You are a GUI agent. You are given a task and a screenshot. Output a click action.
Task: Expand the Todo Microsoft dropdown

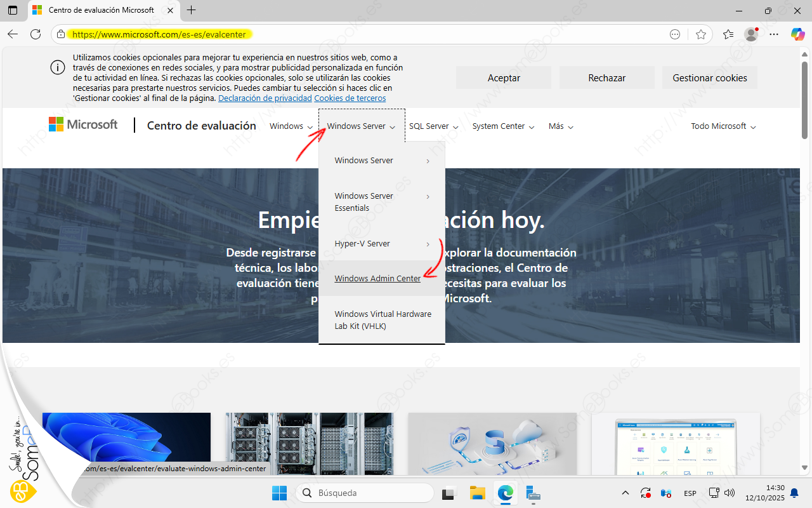coord(723,126)
